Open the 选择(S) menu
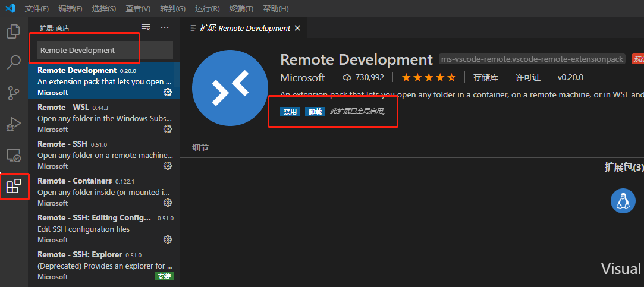The height and width of the screenshot is (287, 644). click(x=104, y=9)
